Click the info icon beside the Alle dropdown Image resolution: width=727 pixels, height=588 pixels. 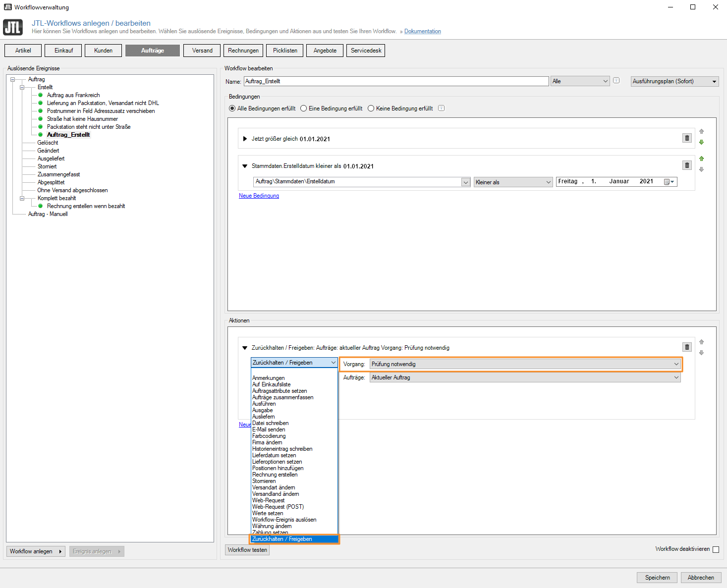pos(616,80)
